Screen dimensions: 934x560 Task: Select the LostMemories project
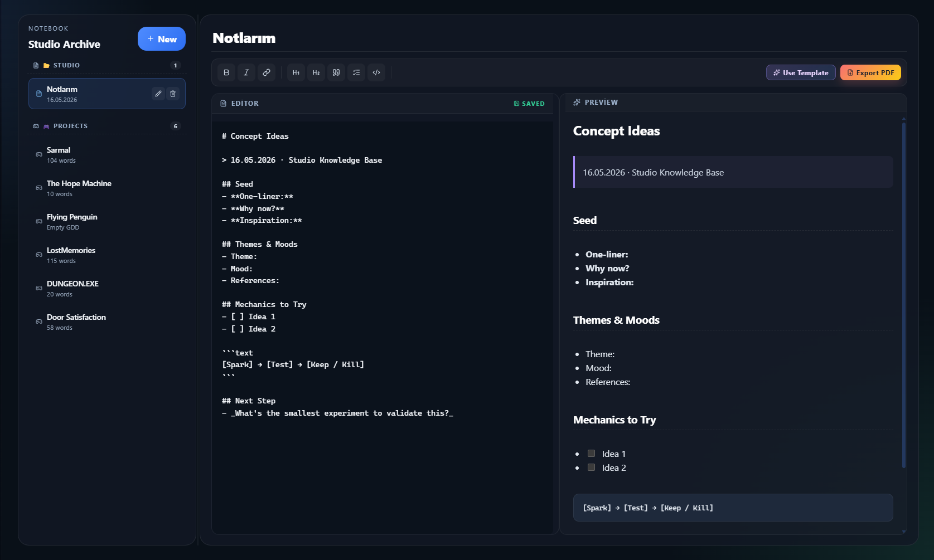(107, 255)
